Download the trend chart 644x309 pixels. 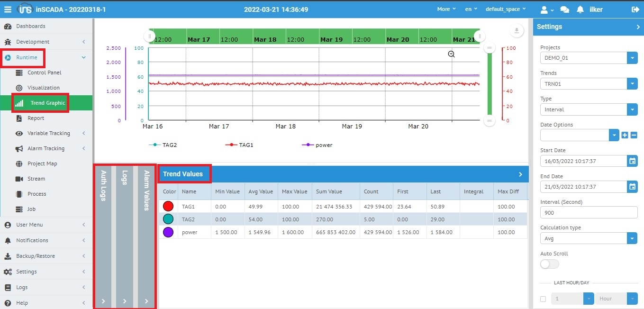point(516,31)
